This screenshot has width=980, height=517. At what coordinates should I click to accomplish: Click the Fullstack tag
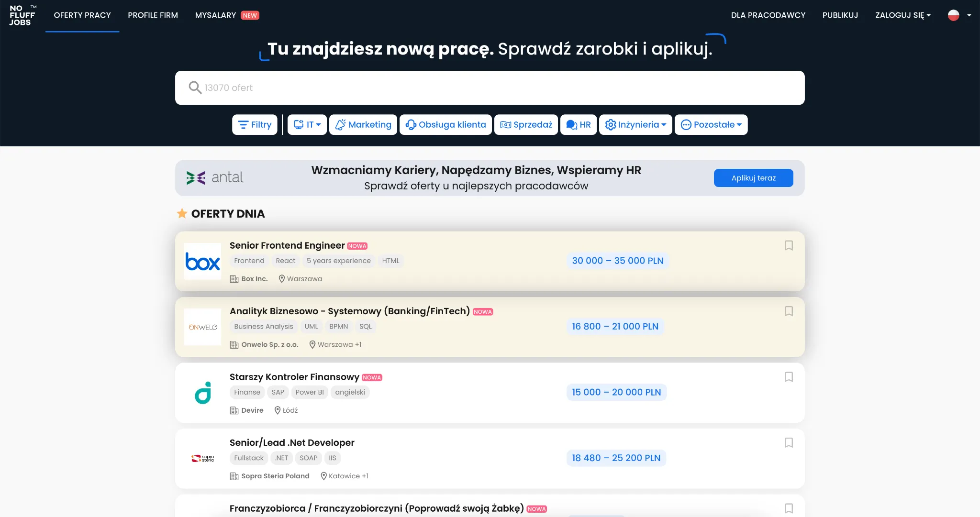[249, 458]
